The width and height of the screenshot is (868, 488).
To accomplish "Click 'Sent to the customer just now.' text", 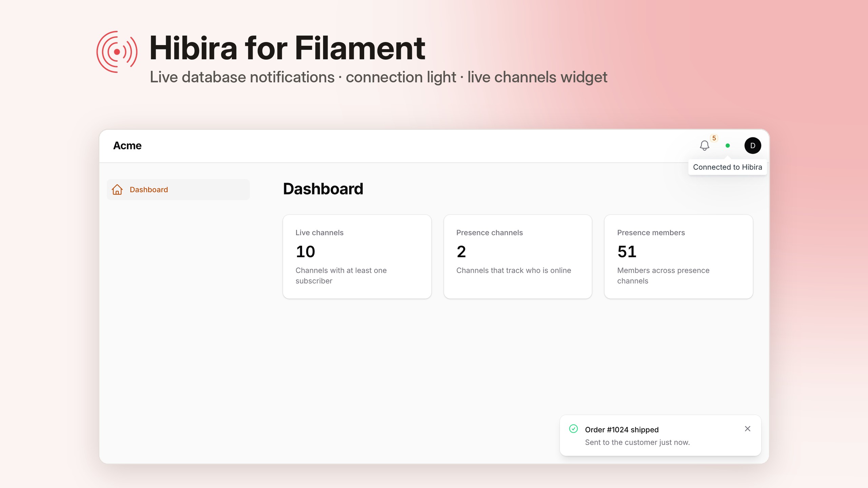I will [x=637, y=442].
